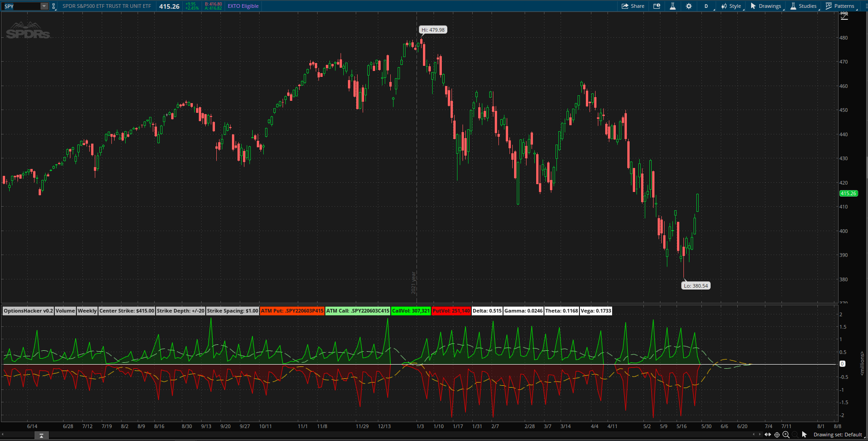Open the calendar alert events icon
Screen dimensions: 868x441
657,6
